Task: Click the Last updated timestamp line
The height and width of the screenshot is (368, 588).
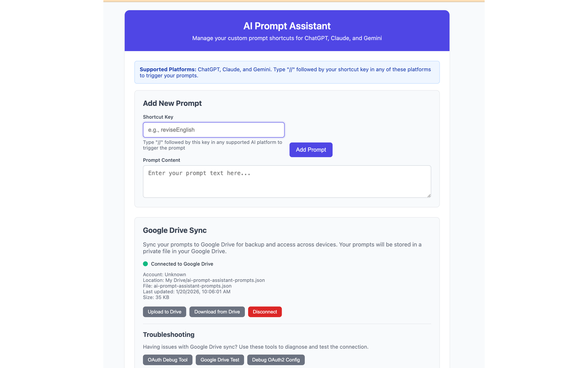Action: pyautogui.click(x=187, y=292)
